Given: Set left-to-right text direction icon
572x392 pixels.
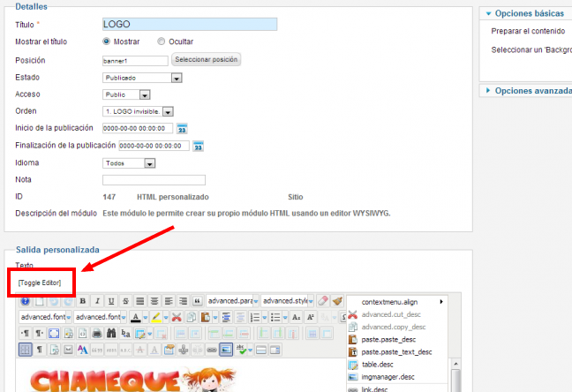Looking at the screenshot, I should [26, 333].
